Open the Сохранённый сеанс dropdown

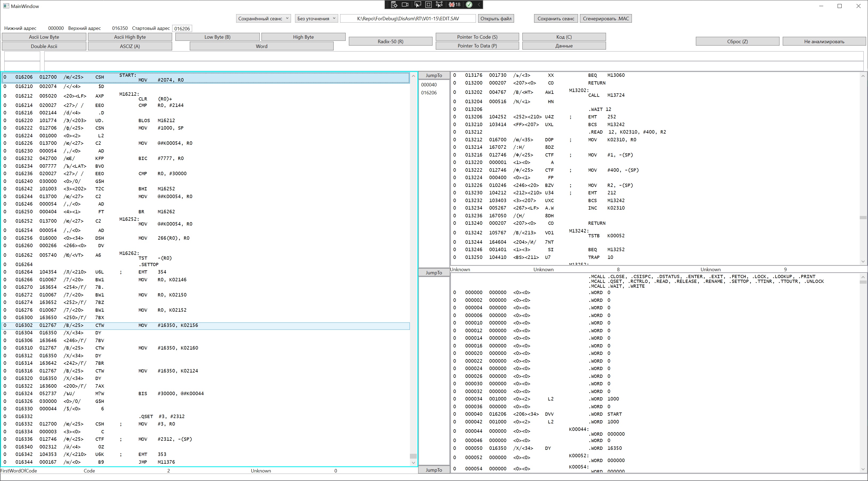tap(263, 19)
